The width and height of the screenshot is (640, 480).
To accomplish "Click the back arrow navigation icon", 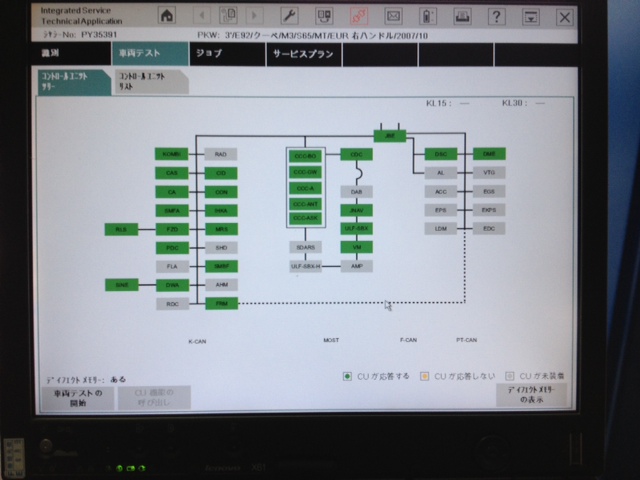I will coord(203,16).
